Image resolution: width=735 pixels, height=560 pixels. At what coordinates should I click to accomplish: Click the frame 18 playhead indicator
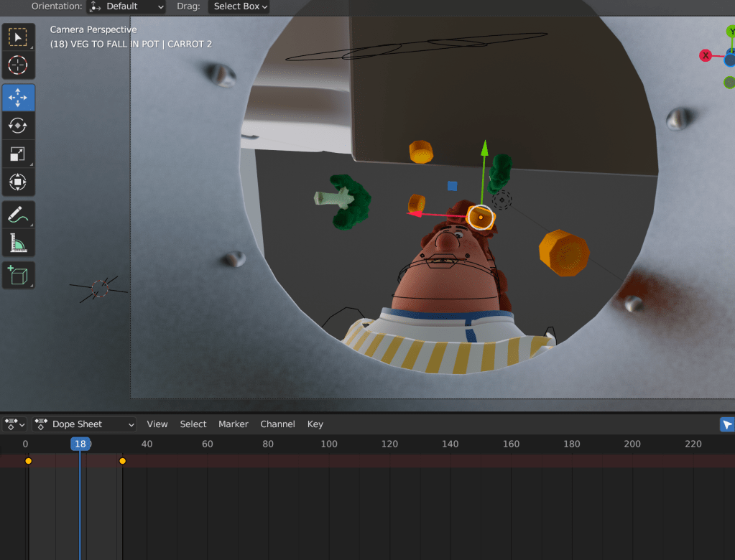pyautogui.click(x=80, y=444)
